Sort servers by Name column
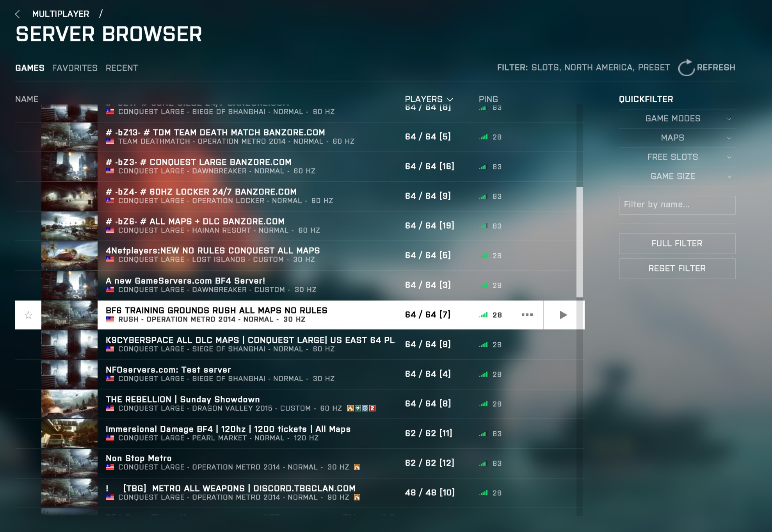The height and width of the screenshot is (532, 772). [27, 99]
